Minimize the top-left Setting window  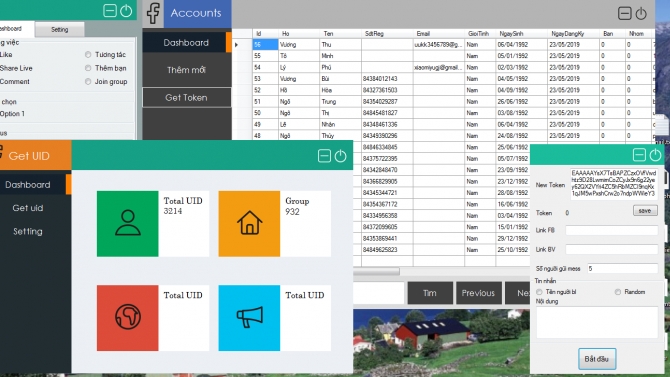click(110, 11)
